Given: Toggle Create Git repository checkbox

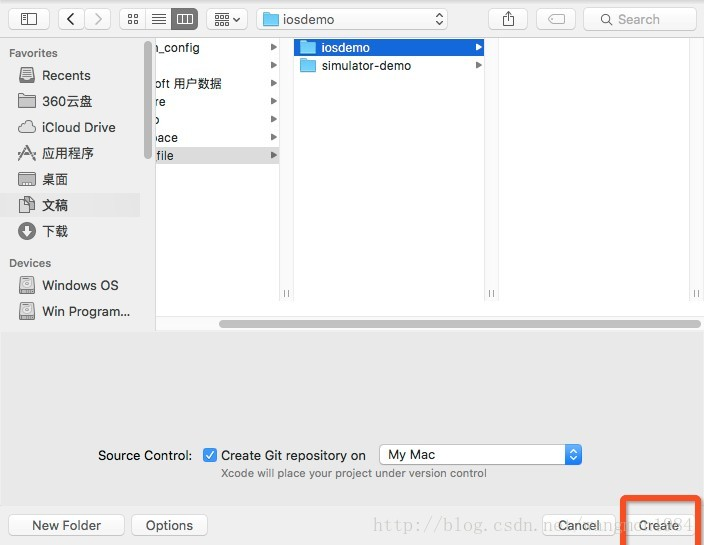Looking at the screenshot, I should (x=210, y=455).
